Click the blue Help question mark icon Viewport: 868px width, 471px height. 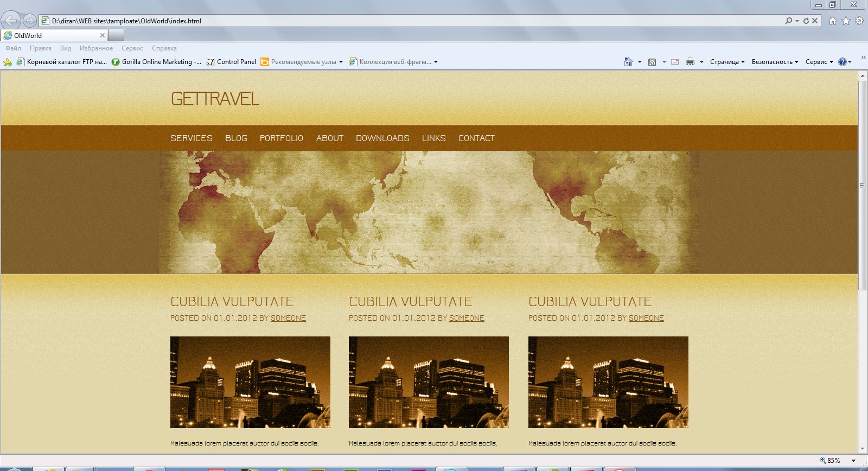843,62
